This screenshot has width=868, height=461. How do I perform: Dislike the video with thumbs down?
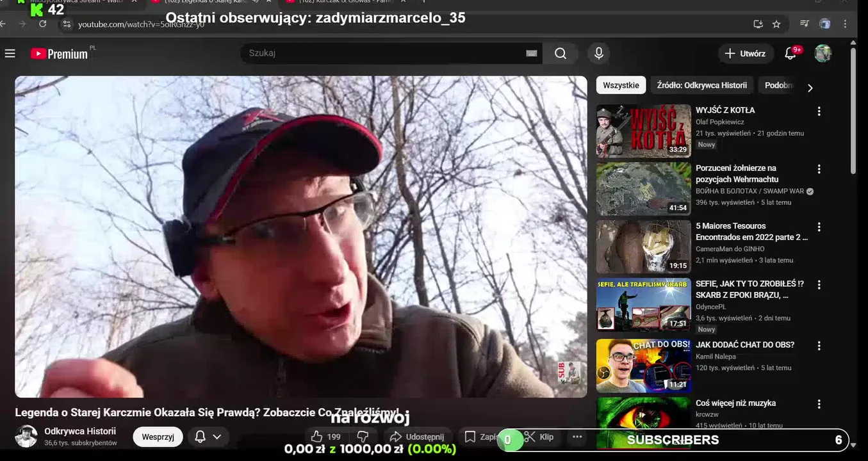(363, 437)
